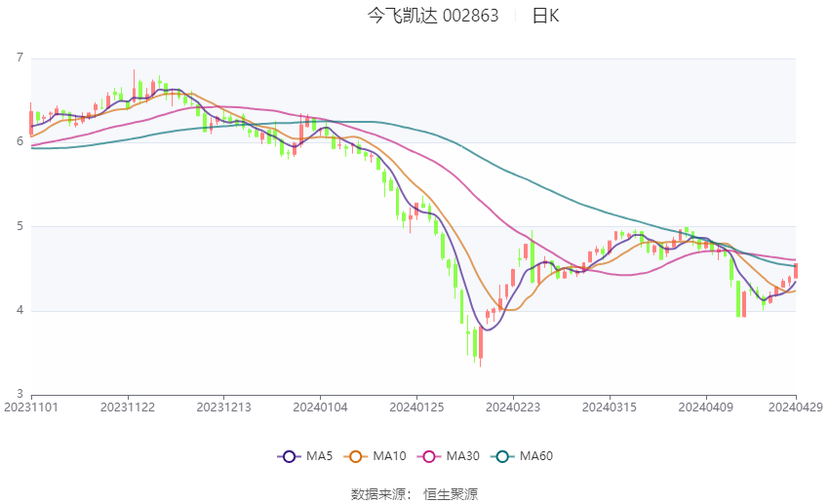Click the 20240315 date axis label

[x=610, y=407]
